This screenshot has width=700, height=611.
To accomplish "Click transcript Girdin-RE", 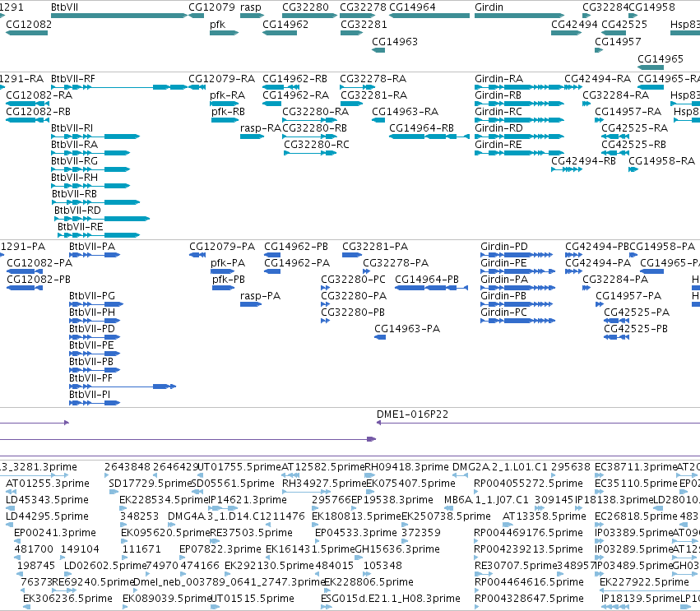I will pyautogui.click(x=498, y=145).
